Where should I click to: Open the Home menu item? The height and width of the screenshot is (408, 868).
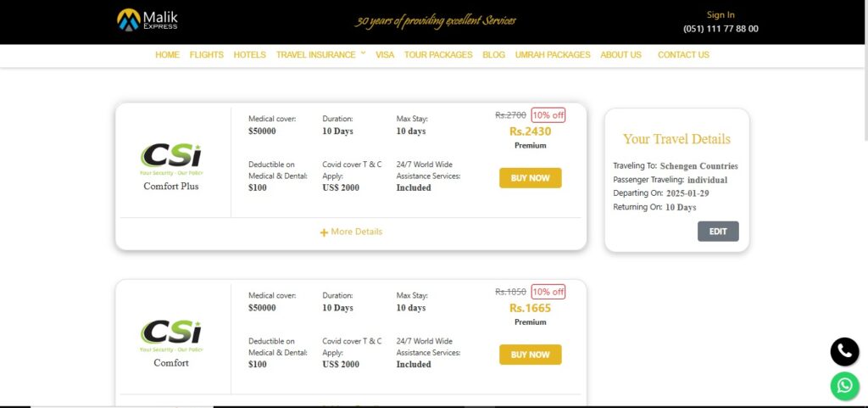(167, 55)
